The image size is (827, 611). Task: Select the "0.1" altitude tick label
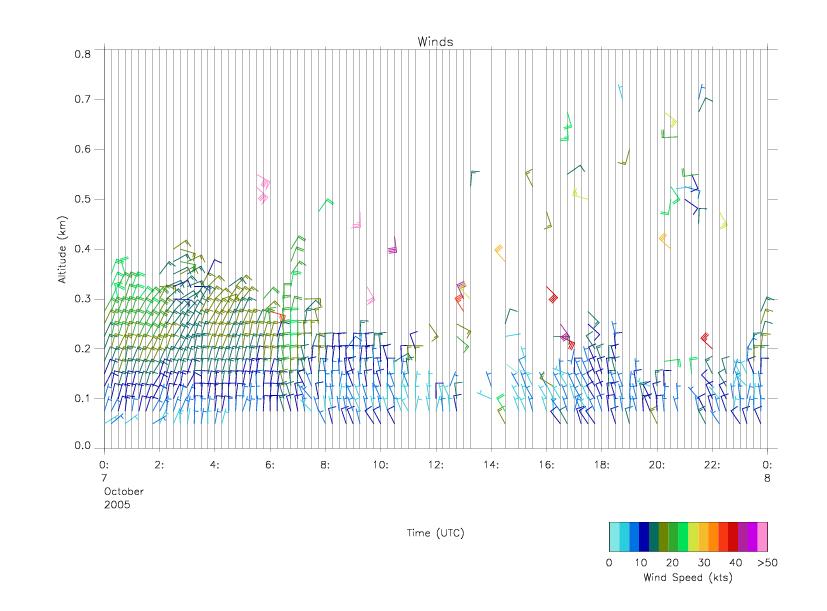(82, 398)
